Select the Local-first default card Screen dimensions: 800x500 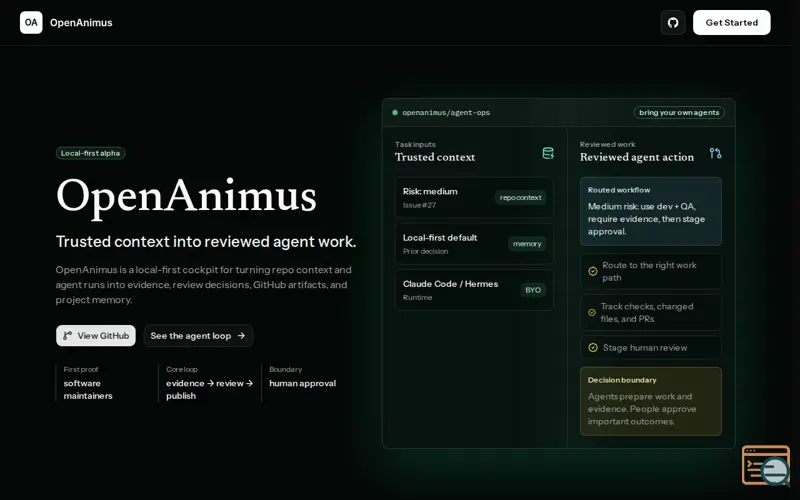[x=474, y=244]
